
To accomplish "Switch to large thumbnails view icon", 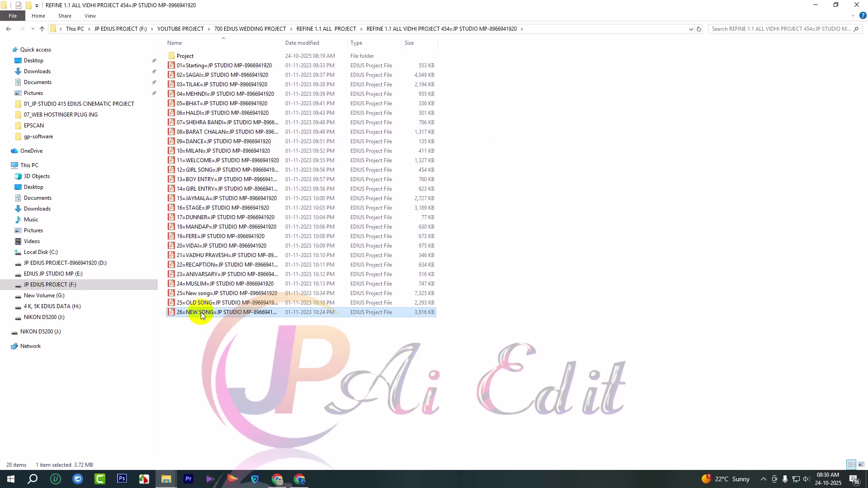I will coord(861,465).
